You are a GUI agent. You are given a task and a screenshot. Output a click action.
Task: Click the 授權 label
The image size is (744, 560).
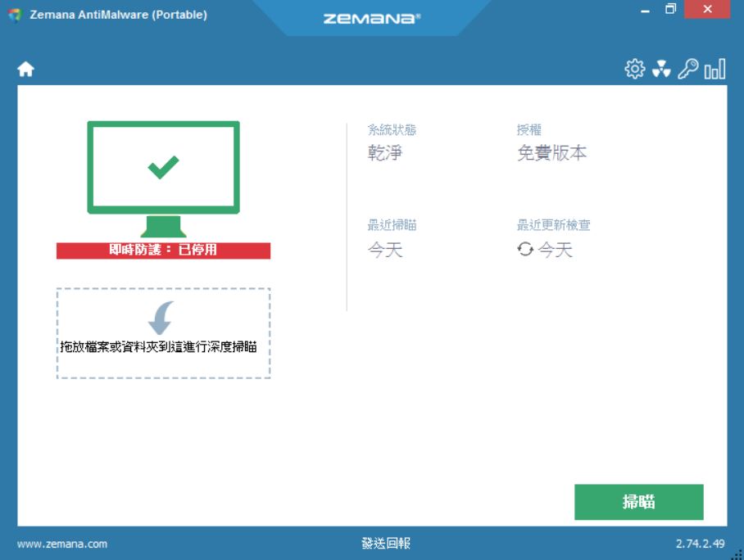[x=529, y=130]
